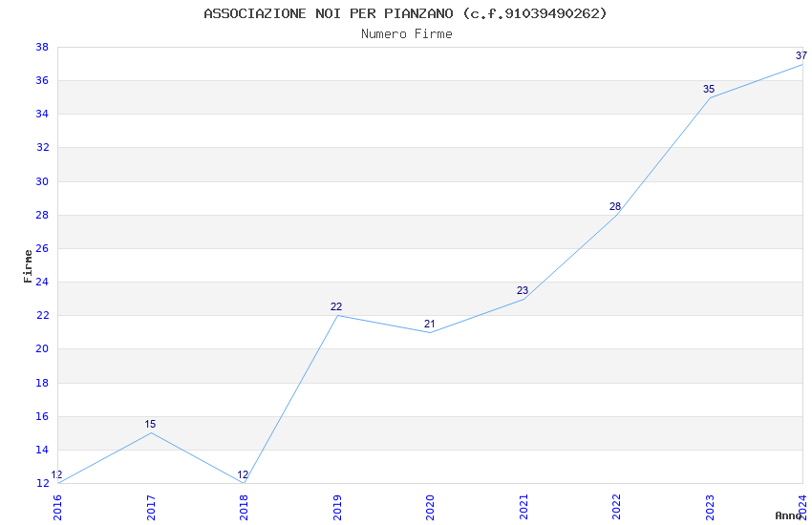Click the Firme y-axis title
This screenshot has width=812, height=525.
tap(28, 265)
